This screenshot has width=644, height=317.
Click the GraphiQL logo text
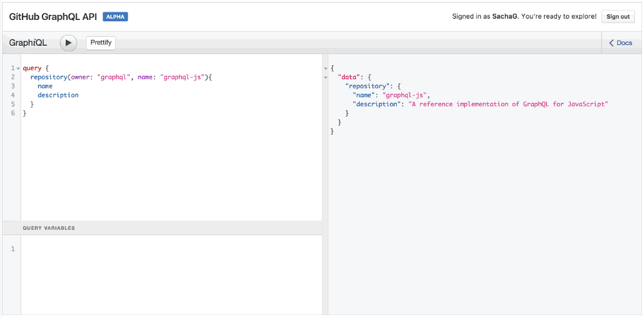point(28,43)
